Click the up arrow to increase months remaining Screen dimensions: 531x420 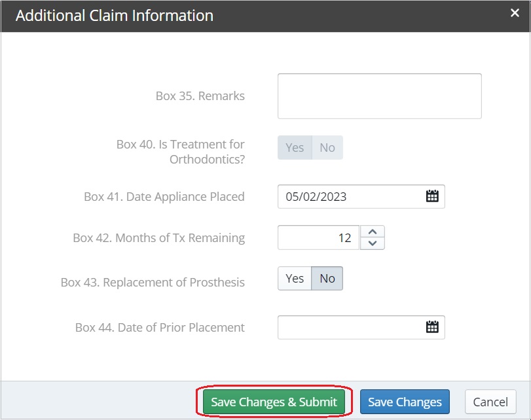[x=371, y=231]
